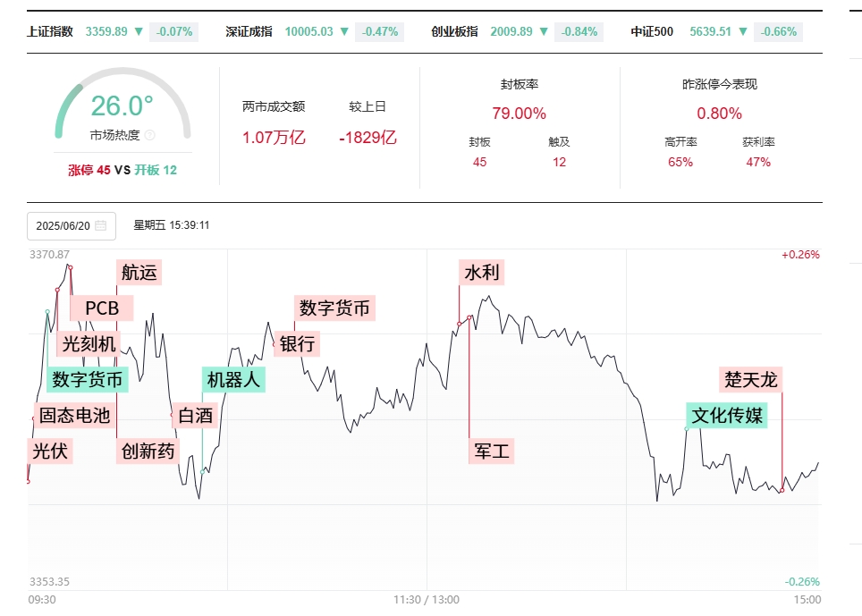Open the 楚天龙 stock tag
Viewport: 862px width, 616px height.
pyautogui.click(x=750, y=380)
